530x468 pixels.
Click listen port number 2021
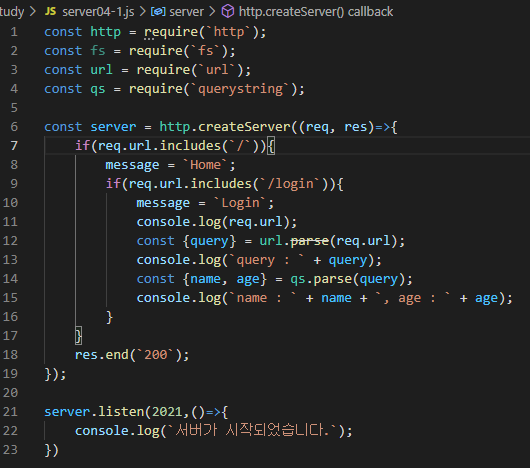point(167,412)
